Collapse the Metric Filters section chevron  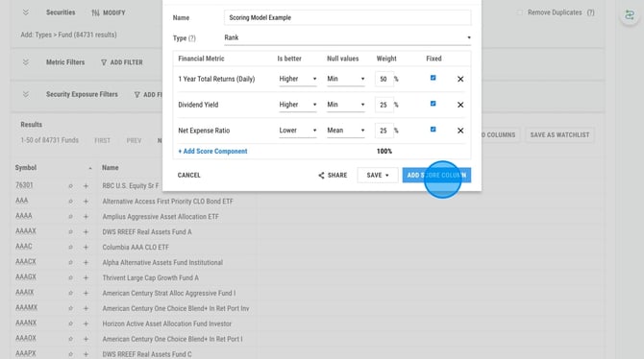coord(25,62)
